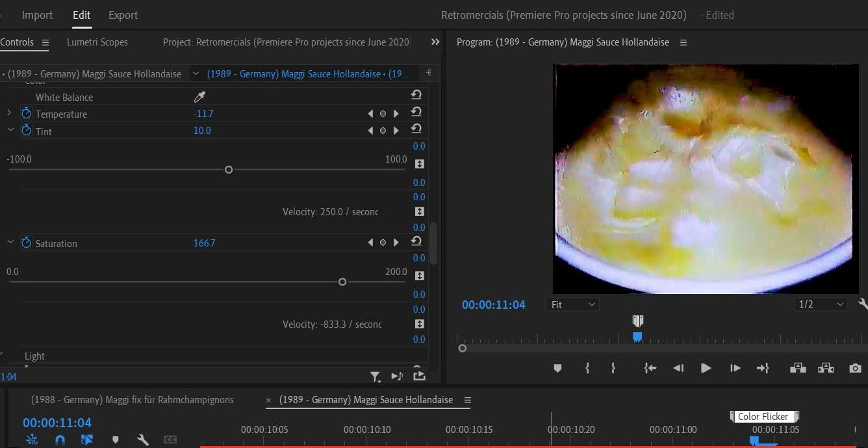Toggle Linked Selection in timeline

(87, 440)
